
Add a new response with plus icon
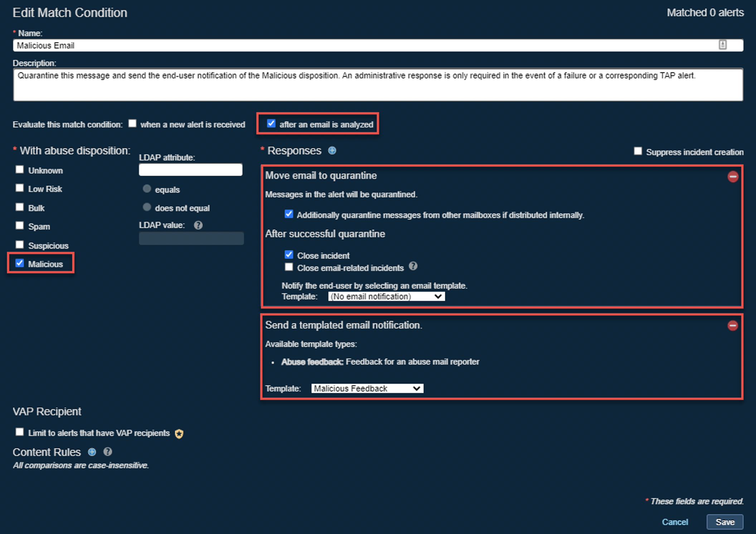tap(332, 151)
